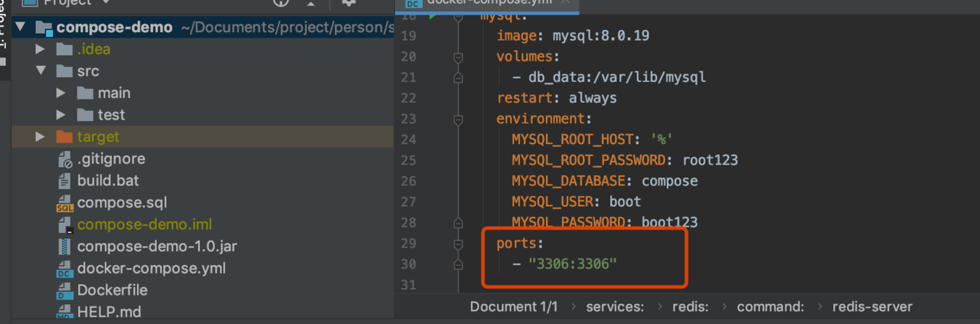Screen dimensions: 980x324
Task: Click the build.bat file icon
Action: 65,182
